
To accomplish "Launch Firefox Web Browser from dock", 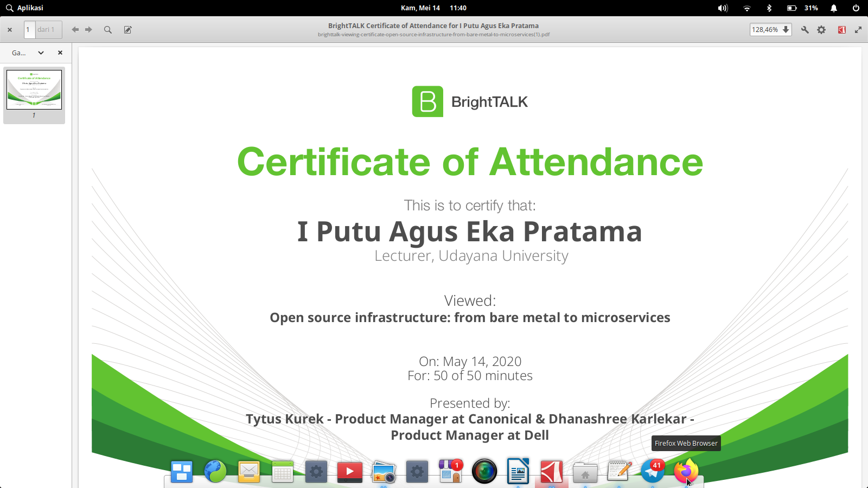I will 686,472.
